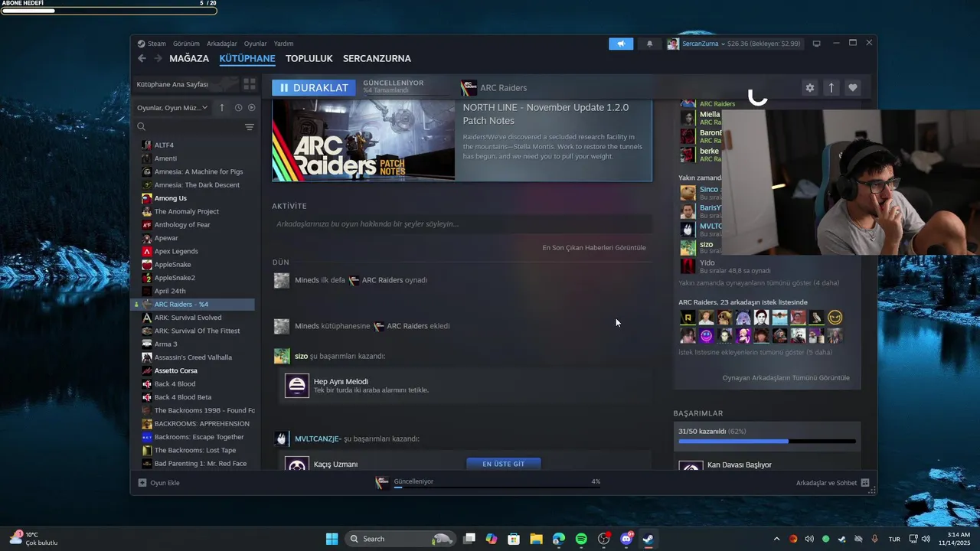Select Assassin's Creed Valhalla in library
Screen dimensions: 980x551
pos(193,357)
